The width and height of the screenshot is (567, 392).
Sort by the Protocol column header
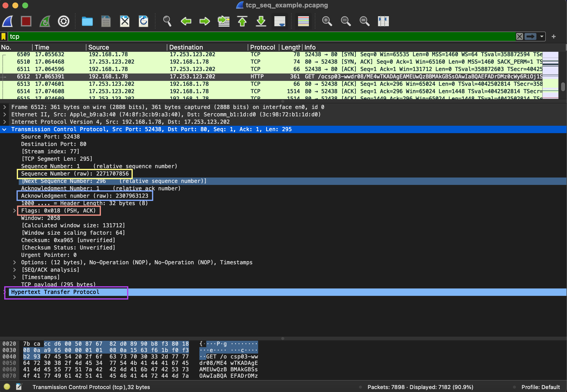(x=264, y=47)
